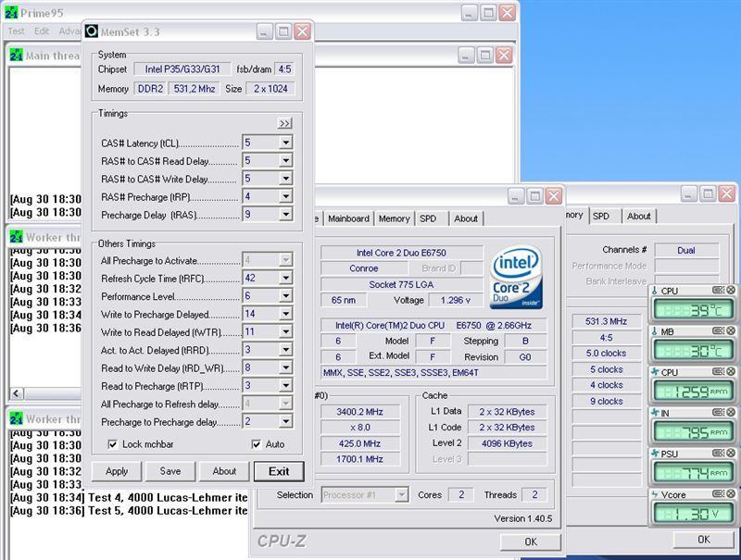Click the '3400.2 MHz' core speed value
This screenshot has width=741, height=560.
360,412
